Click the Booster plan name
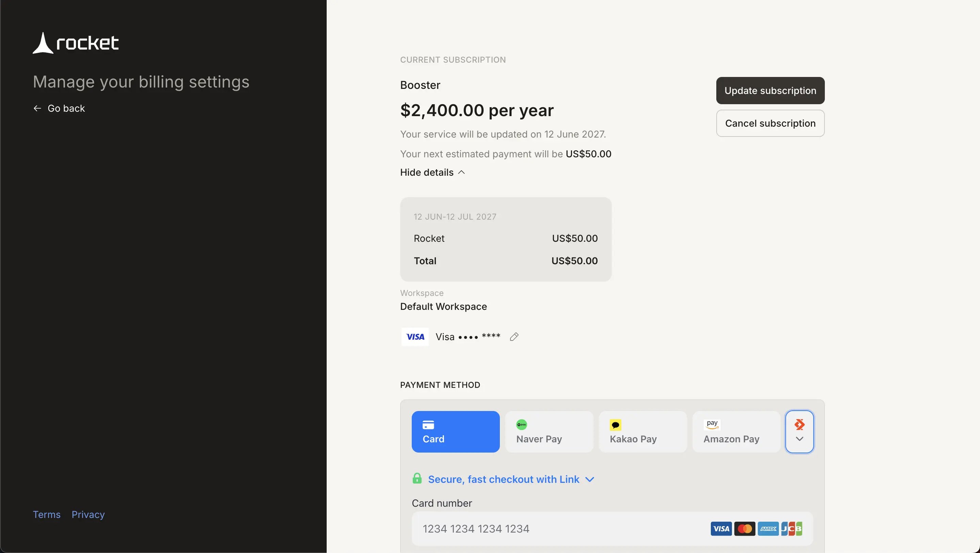Image resolution: width=980 pixels, height=553 pixels. 420,85
